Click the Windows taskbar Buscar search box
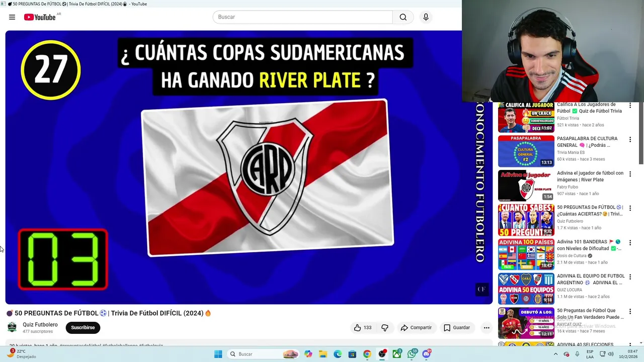This screenshot has width=644, height=362. [x=263, y=354]
